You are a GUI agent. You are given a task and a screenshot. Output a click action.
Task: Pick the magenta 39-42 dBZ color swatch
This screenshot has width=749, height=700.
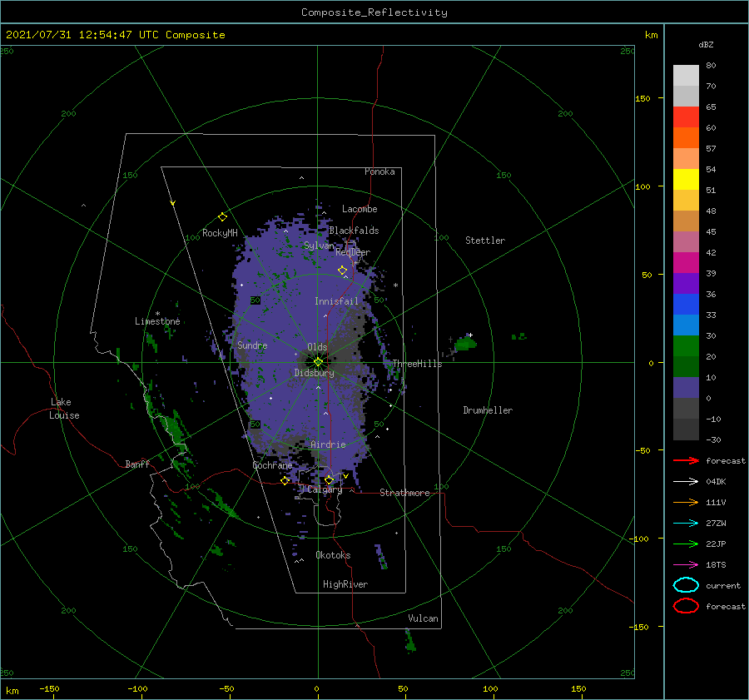tap(686, 263)
